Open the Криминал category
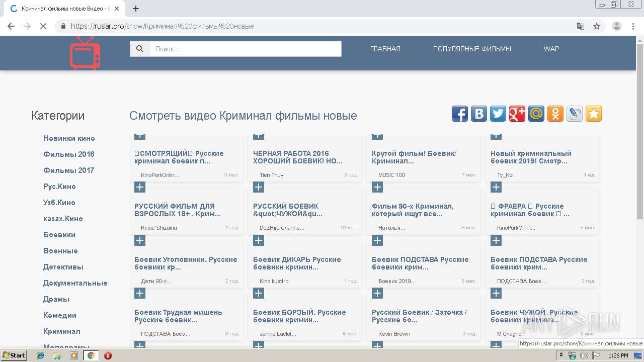Screen dimensions: 644x362 pos(62,331)
